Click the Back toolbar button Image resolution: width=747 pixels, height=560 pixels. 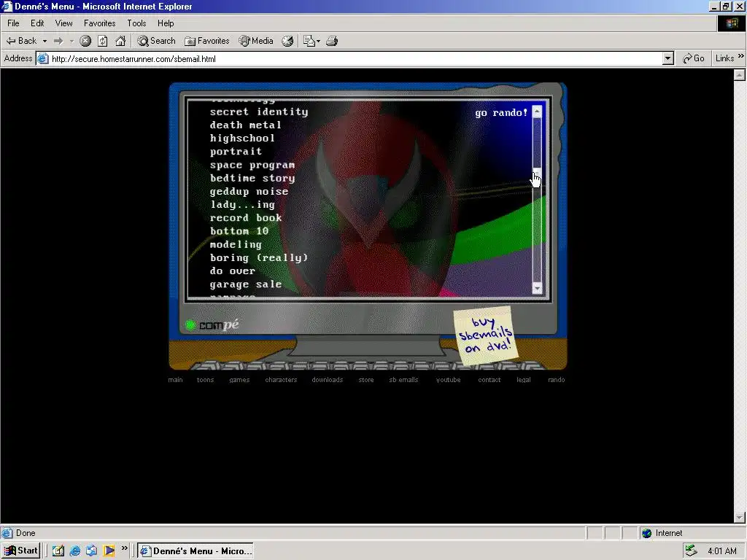pos(21,41)
